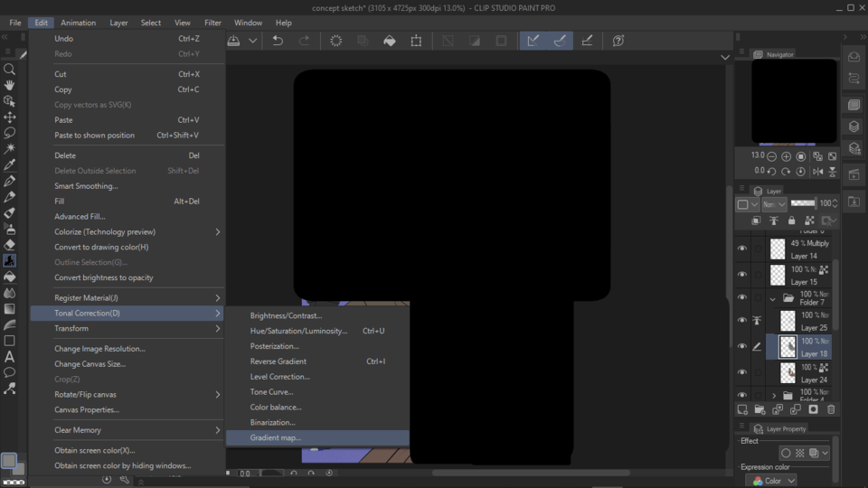
Task: Pick the Hand move tool
Action: tap(10, 85)
